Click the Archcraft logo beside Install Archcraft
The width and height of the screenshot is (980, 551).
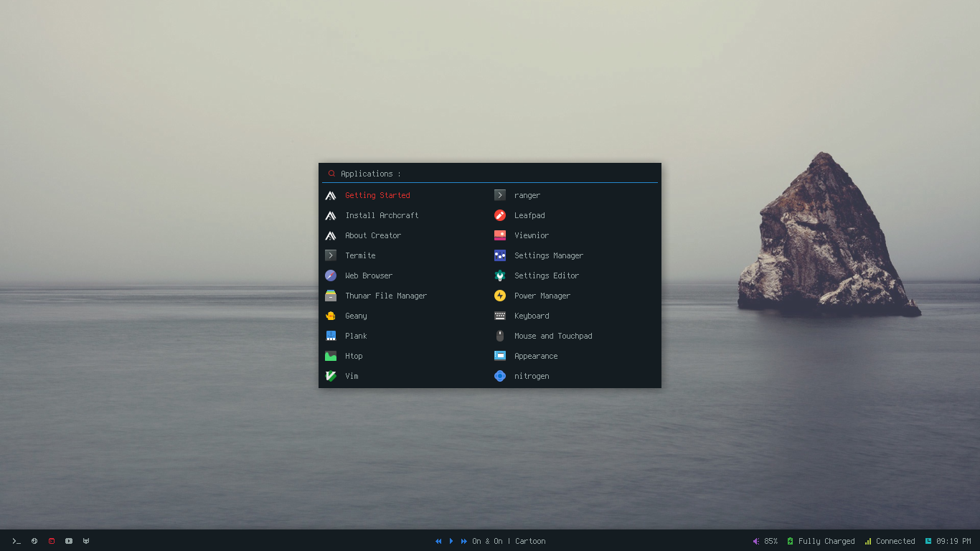331,215
